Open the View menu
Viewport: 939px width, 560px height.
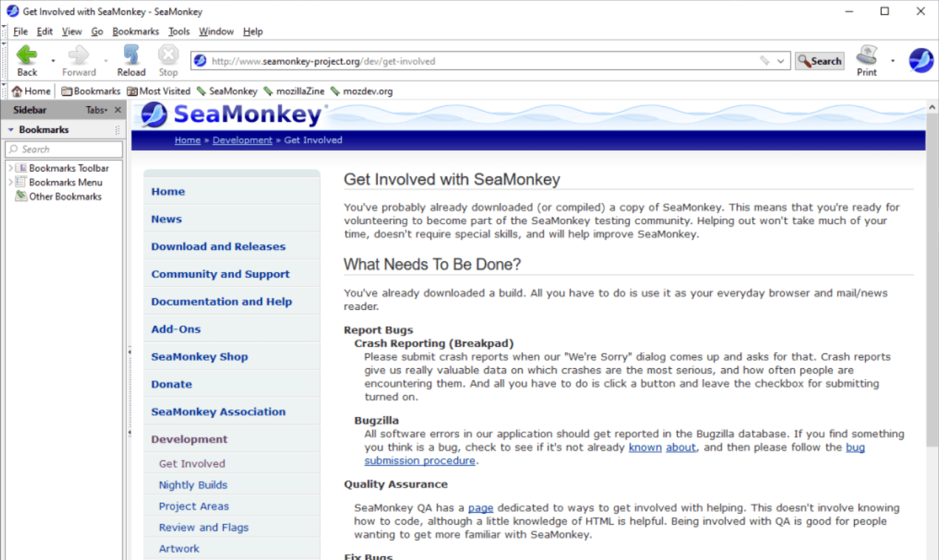pos(72,32)
